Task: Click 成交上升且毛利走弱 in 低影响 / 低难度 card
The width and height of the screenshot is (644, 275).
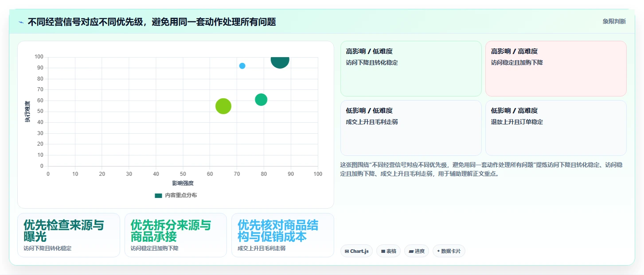Action: pos(372,122)
